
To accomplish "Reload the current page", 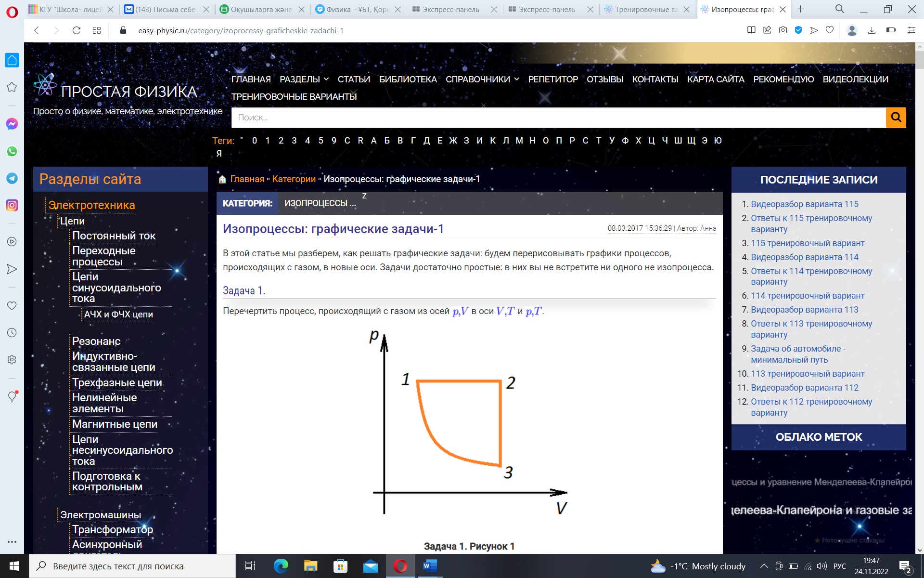I will point(76,30).
